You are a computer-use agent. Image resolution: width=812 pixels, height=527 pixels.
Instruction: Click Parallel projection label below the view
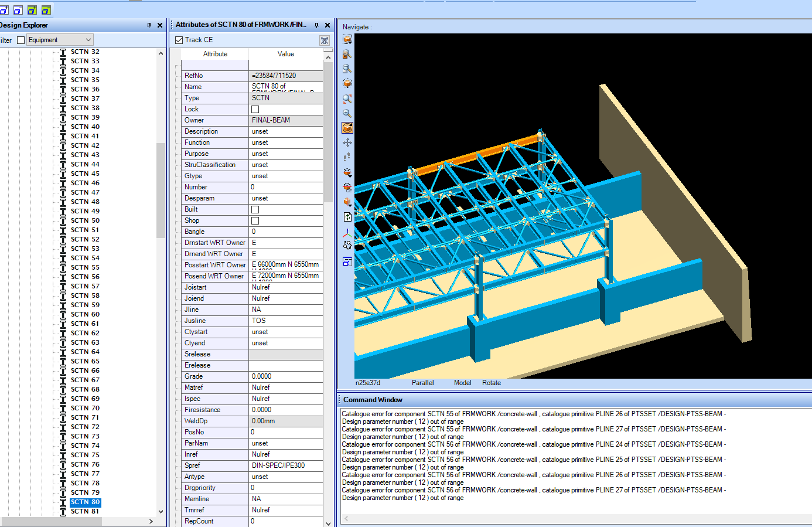(x=424, y=382)
